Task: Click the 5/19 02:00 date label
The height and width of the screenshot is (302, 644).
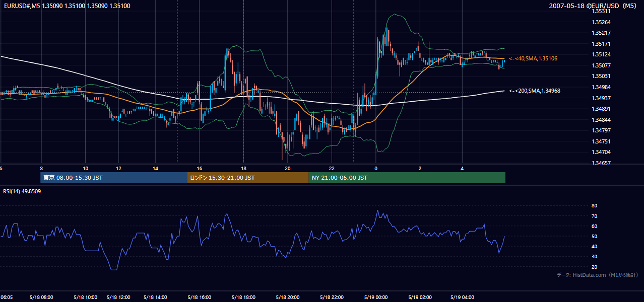Action: [419, 297]
